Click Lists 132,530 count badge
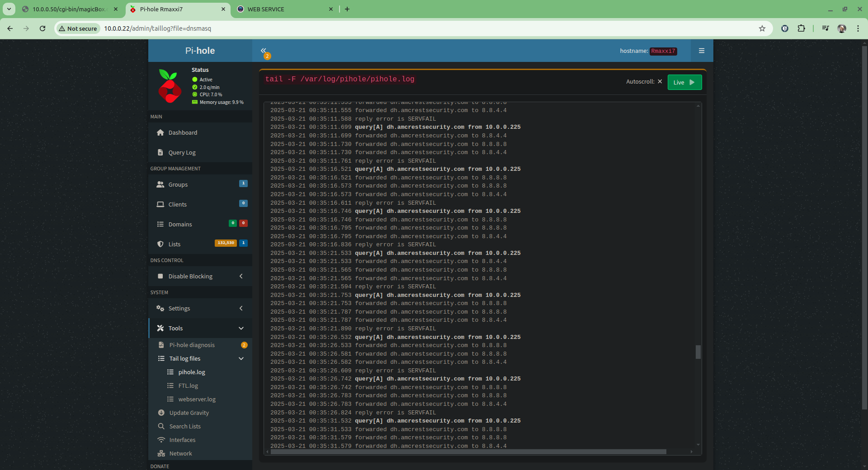Image resolution: width=868 pixels, height=470 pixels. (x=226, y=243)
